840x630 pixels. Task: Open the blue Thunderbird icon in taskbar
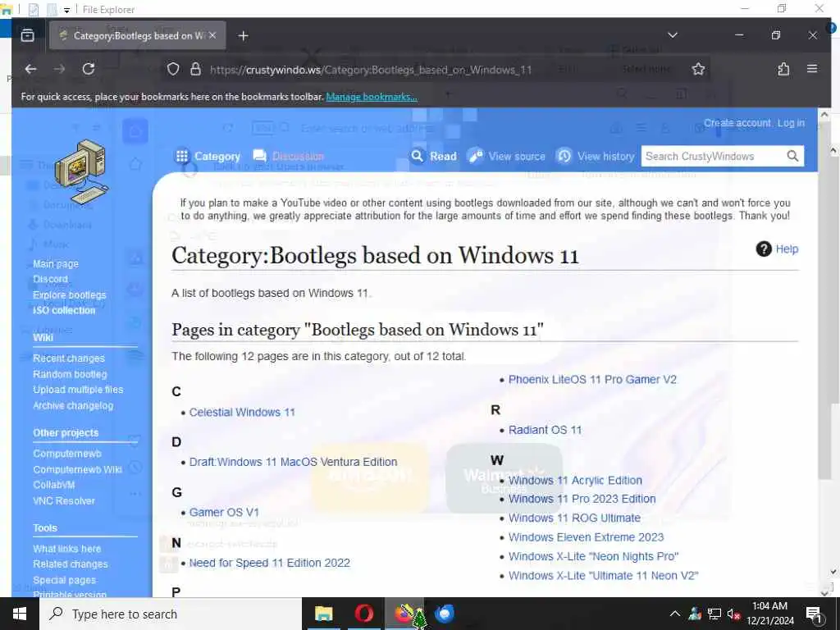pyautogui.click(x=444, y=614)
